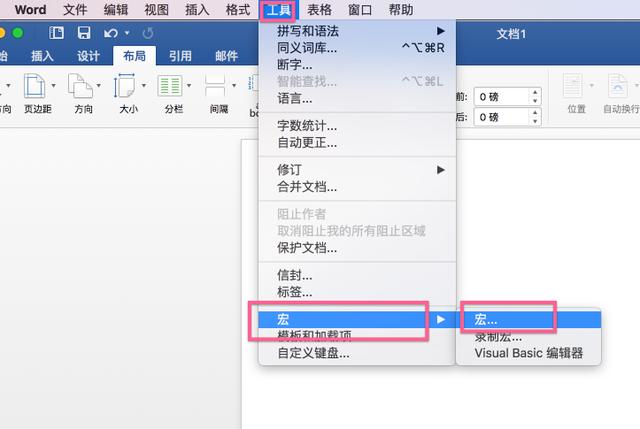Image resolution: width=640 pixels, height=429 pixels.
Task: Open the 视图 menu
Action: (x=157, y=10)
